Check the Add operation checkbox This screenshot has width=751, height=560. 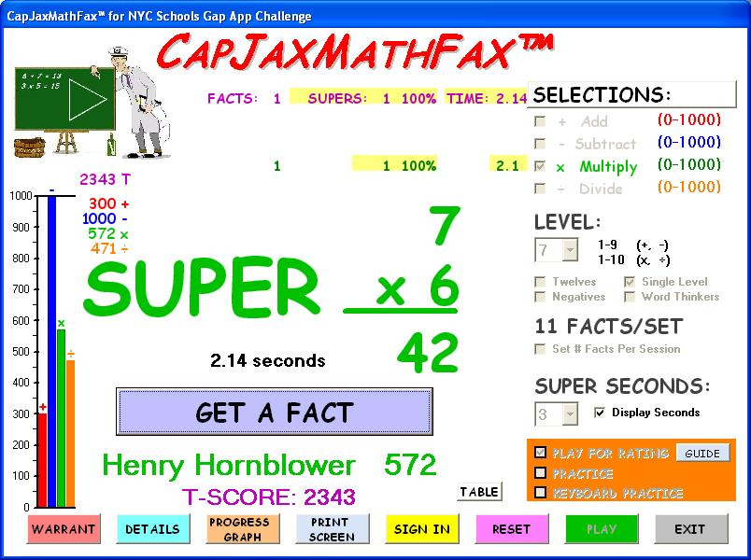click(540, 121)
